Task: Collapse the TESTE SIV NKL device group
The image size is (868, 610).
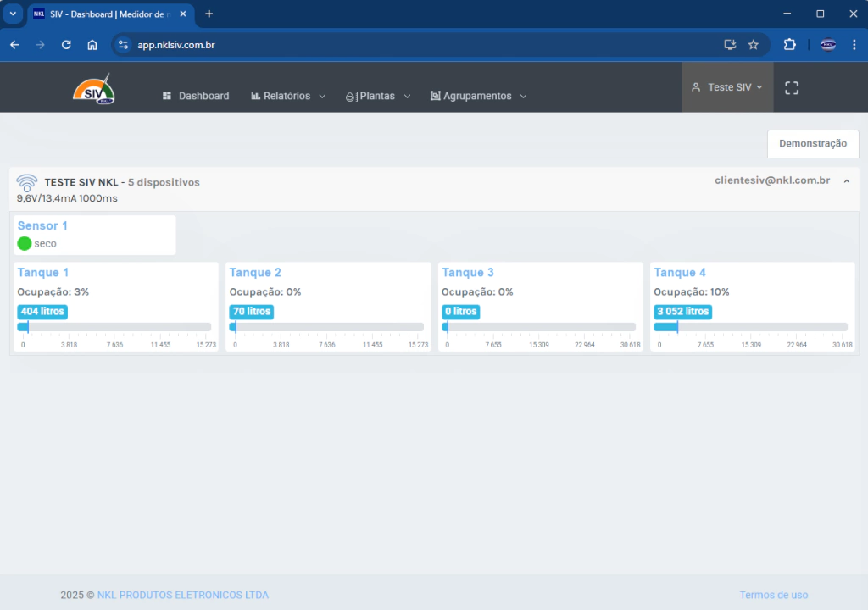Action: tap(846, 181)
